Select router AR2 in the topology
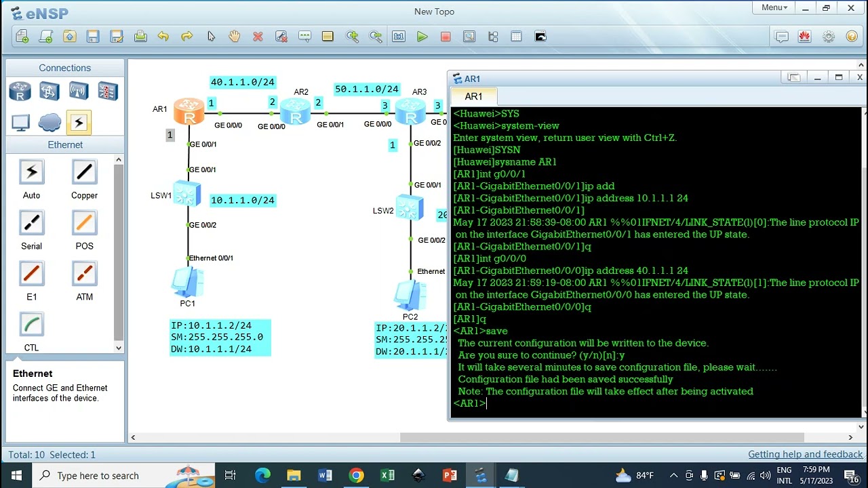 tap(295, 112)
